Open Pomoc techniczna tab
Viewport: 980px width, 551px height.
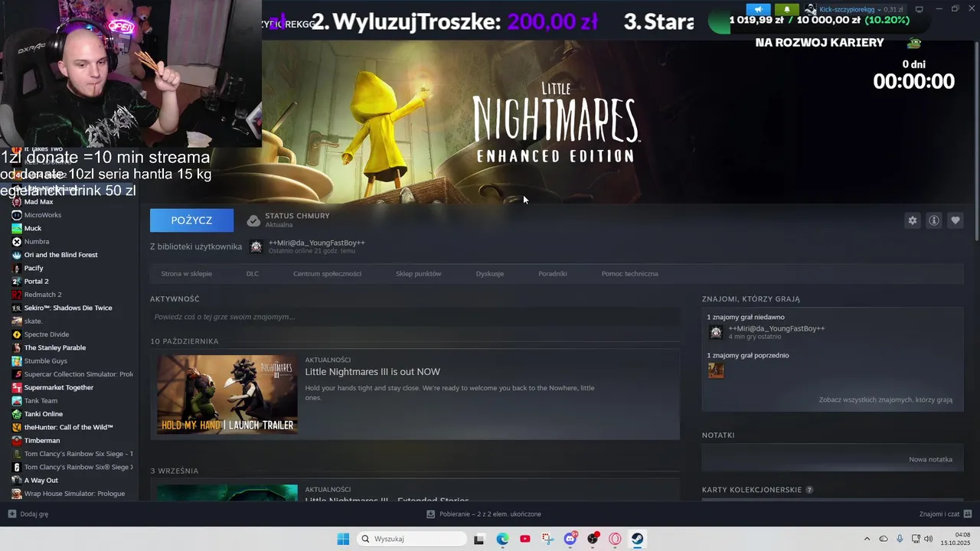tap(629, 273)
